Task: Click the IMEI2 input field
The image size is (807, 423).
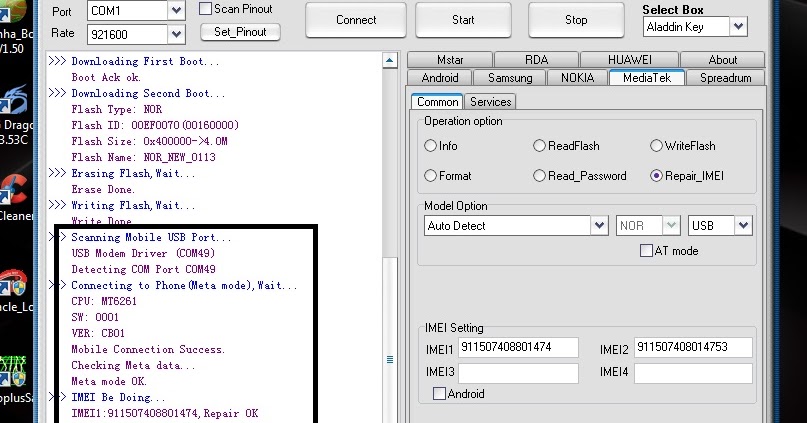Action: (693, 347)
